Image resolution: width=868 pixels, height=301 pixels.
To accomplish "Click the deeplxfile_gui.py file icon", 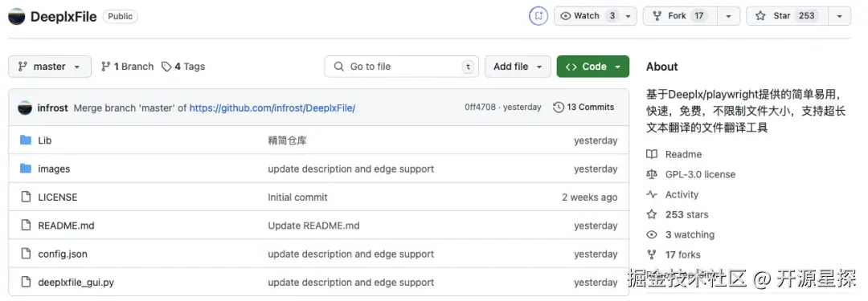I will pos(26,283).
